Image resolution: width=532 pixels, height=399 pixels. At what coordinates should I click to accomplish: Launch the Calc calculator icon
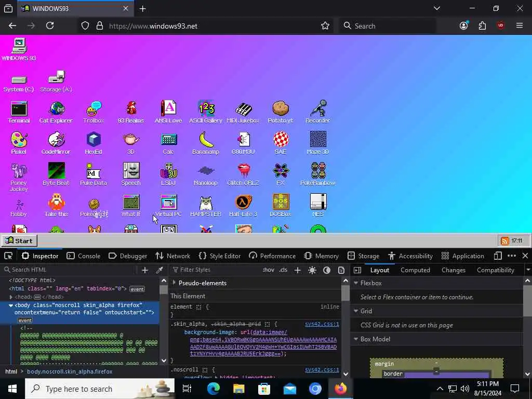pyautogui.click(x=168, y=143)
